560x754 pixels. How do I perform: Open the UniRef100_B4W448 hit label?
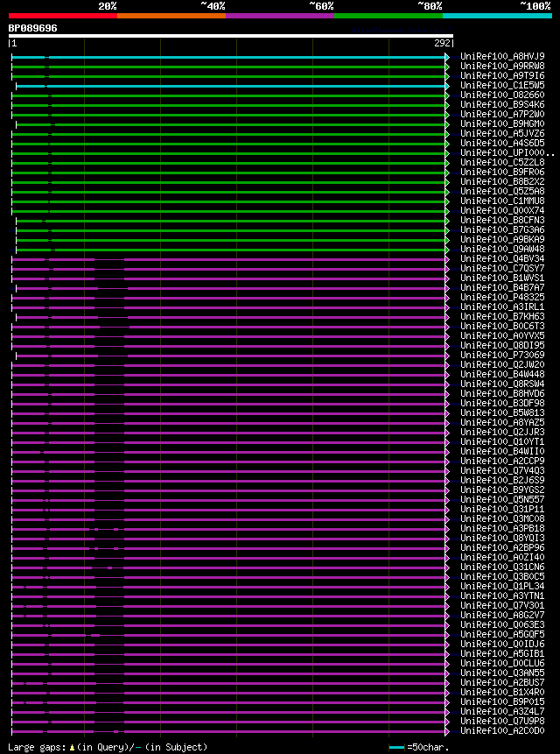pyautogui.click(x=502, y=374)
